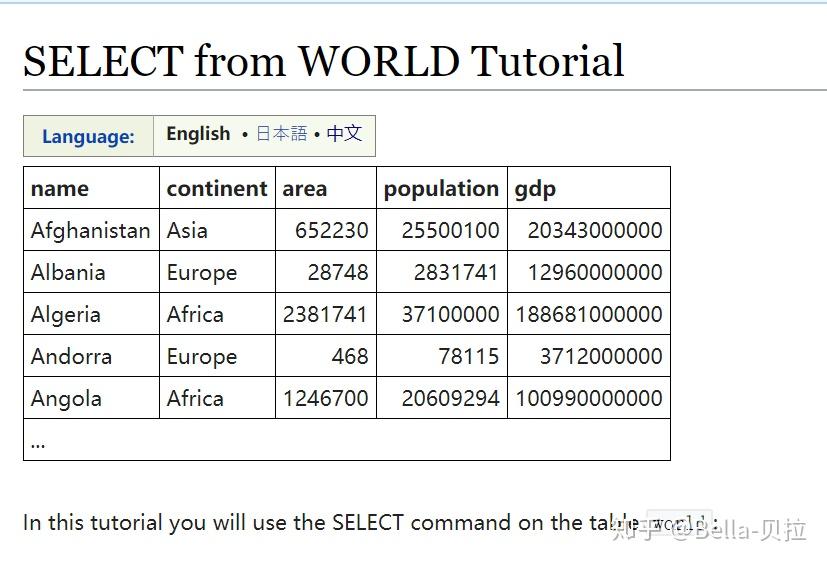Viewport: 827px width, 563px height.
Task: Click the Asia continent cell
Action: (217, 230)
